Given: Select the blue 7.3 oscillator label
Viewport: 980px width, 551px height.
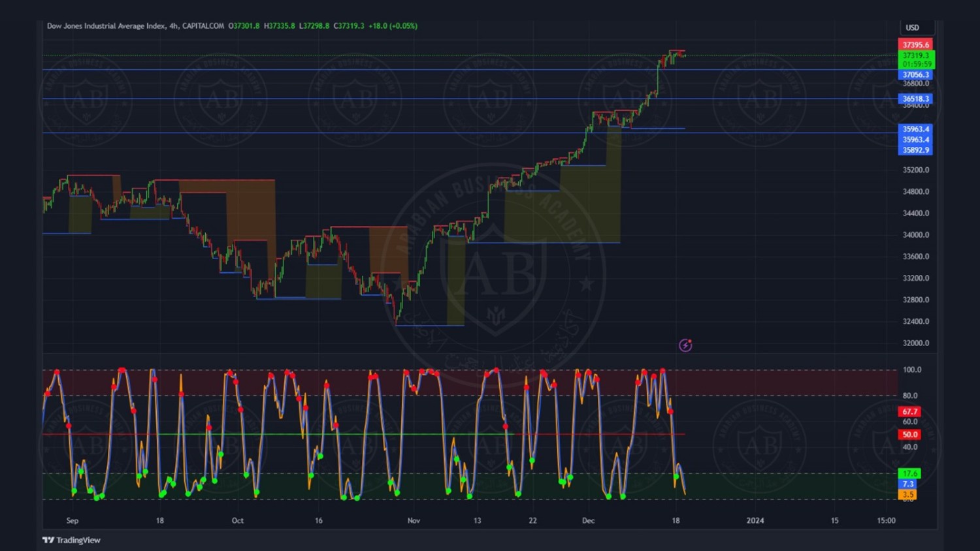Looking at the screenshot, I should tap(907, 484).
